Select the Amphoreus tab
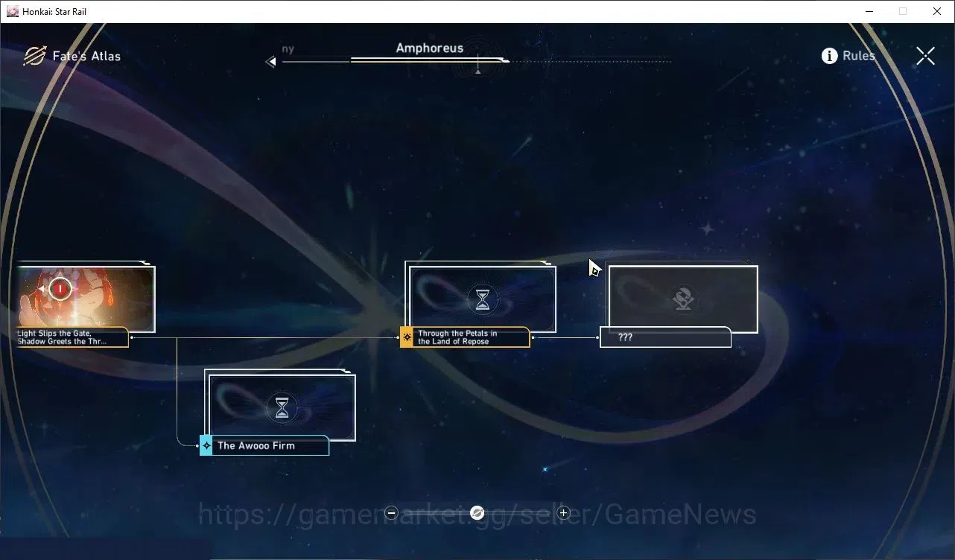The width and height of the screenshot is (955, 560). tap(429, 48)
